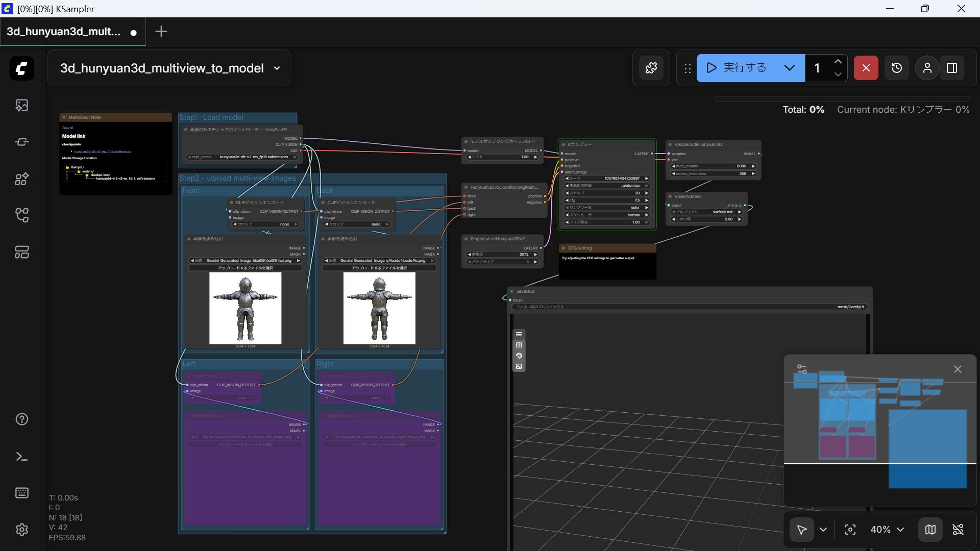Click the 実行する run button
The width and height of the screenshot is (980, 551).
[737, 68]
